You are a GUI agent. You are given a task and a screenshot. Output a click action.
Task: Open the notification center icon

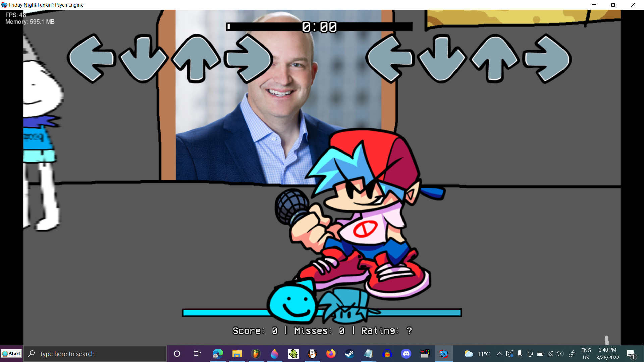631,354
